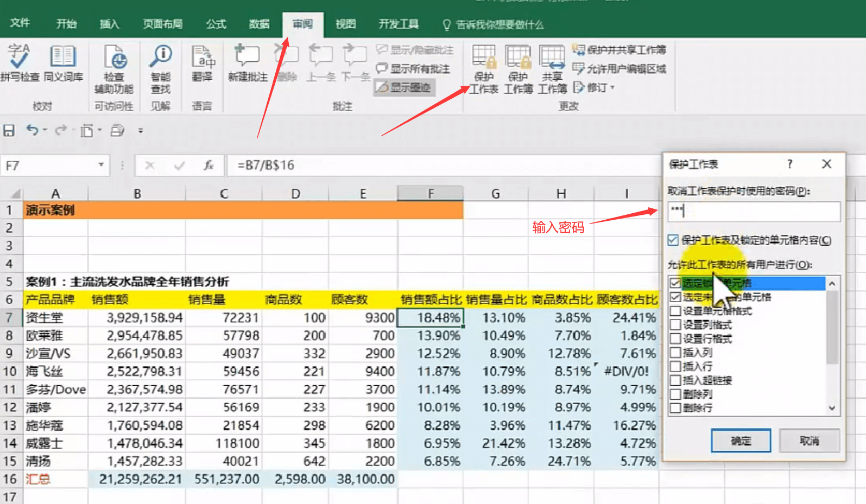
Task: Click the fx insert function icon
Action: coord(208,165)
